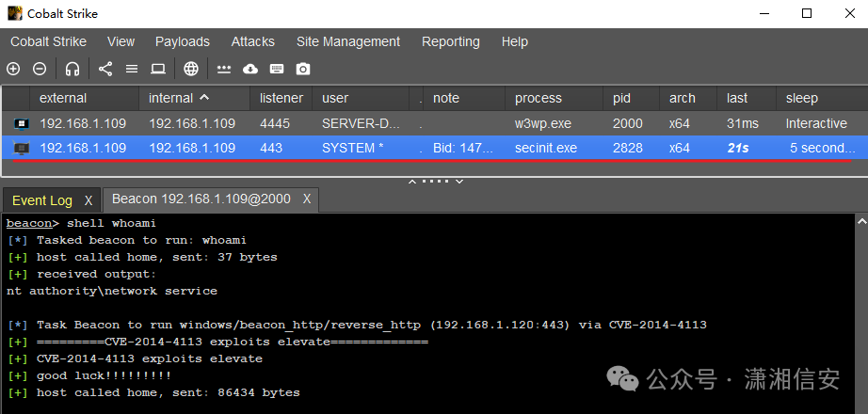Open web management globe icon
The width and height of the screenshot is (868, 414).
click(x=191, y=69)
